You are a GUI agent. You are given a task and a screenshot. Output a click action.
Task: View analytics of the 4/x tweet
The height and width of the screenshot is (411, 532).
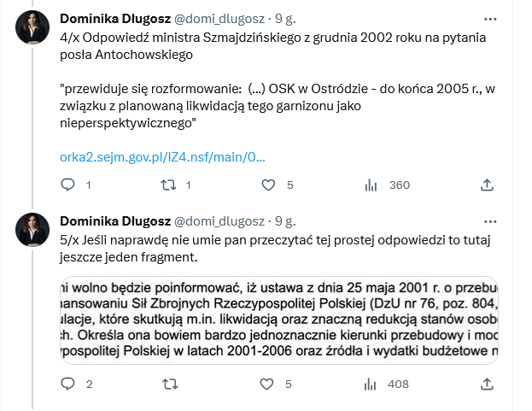(371, 185)
